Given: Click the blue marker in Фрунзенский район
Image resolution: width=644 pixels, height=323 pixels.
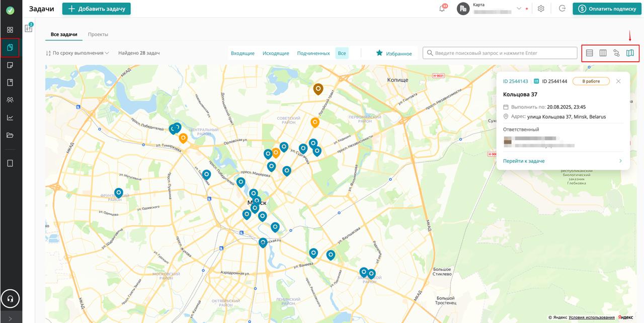Looking at the screenshot, I should point(119,193).
